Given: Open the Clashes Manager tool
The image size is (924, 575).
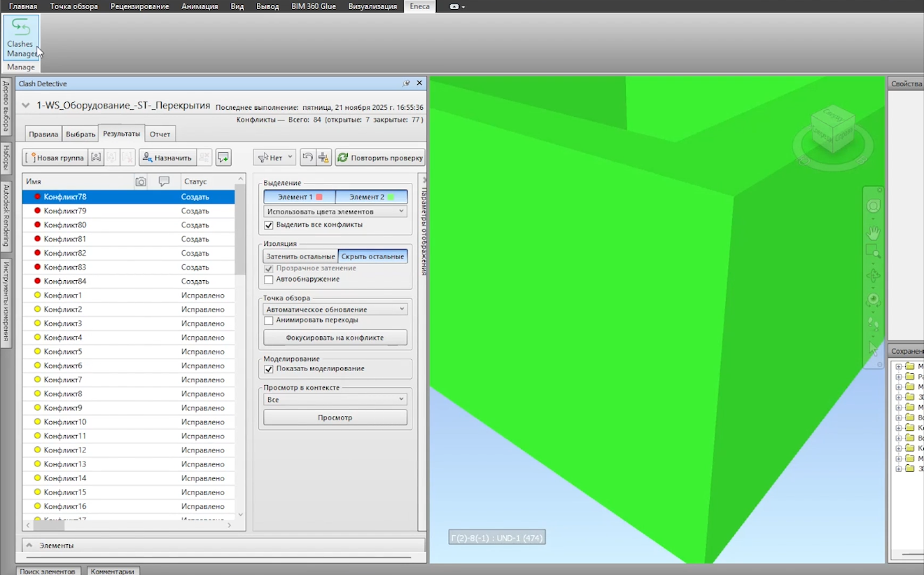Looking at the screenshot, I should (x=21, y=37).
